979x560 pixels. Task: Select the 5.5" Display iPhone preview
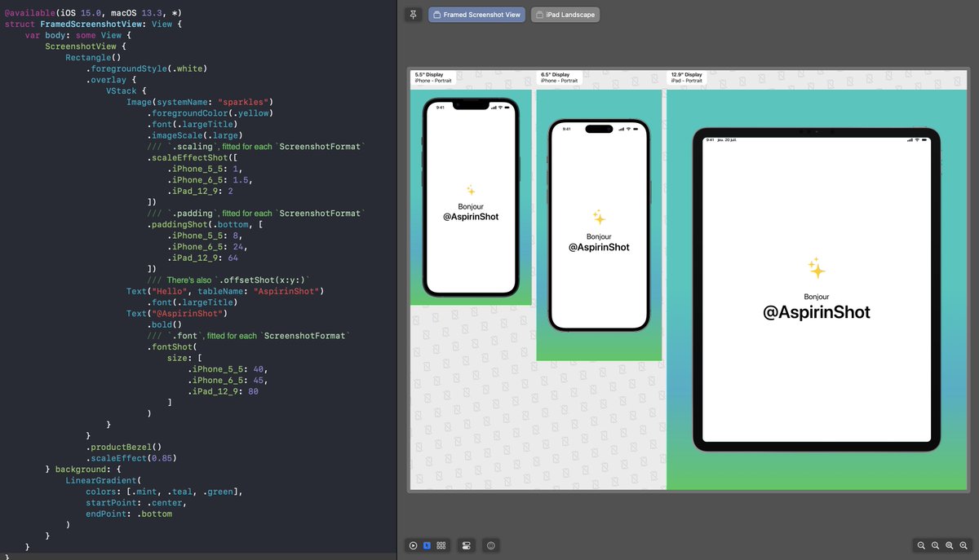coord(471,196)
